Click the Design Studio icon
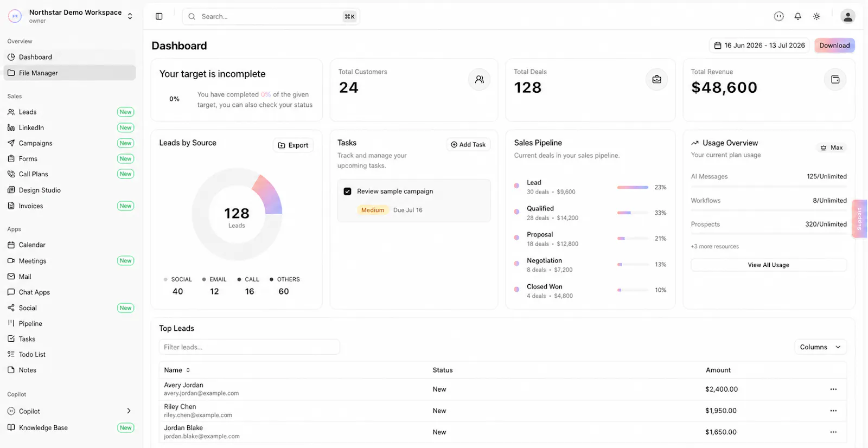868x448 pixels. coord(11,190)
